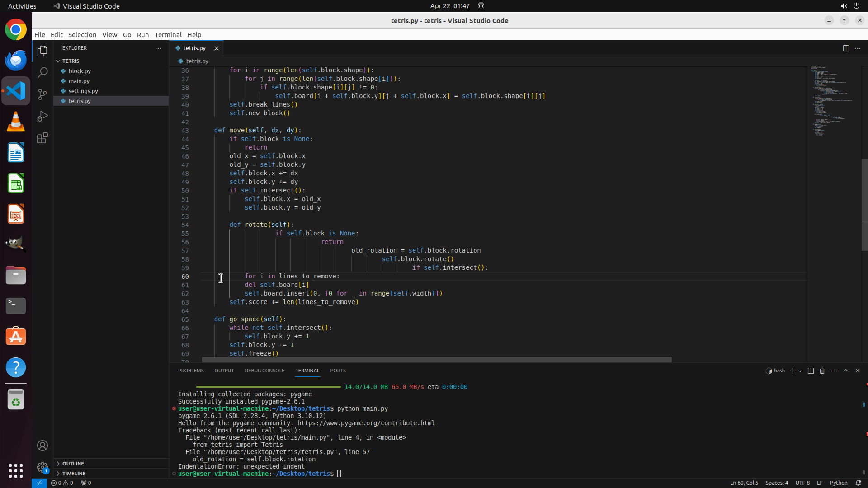The height and width of the screenshot is (488, 868).
Task: Click the Ubuntu Do Not Disturb bell
Action: pyautogui.click(x=481, y=6)
